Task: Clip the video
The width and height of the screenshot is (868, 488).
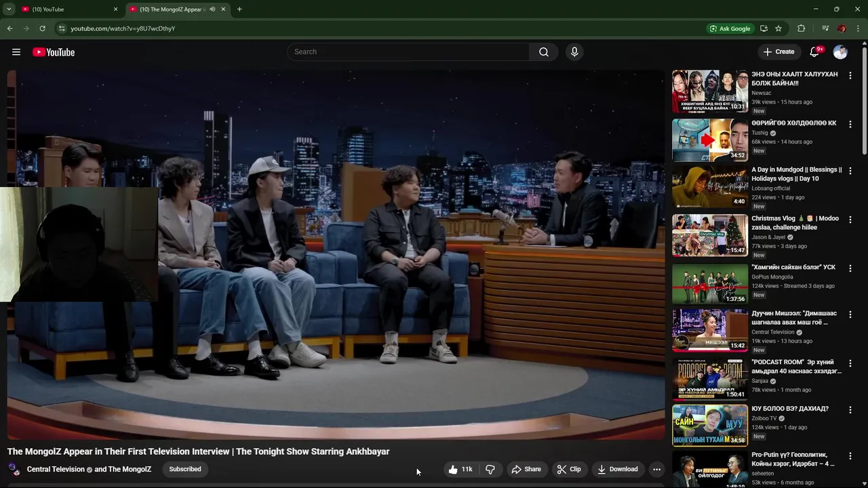Action: [x=569, y=469]
